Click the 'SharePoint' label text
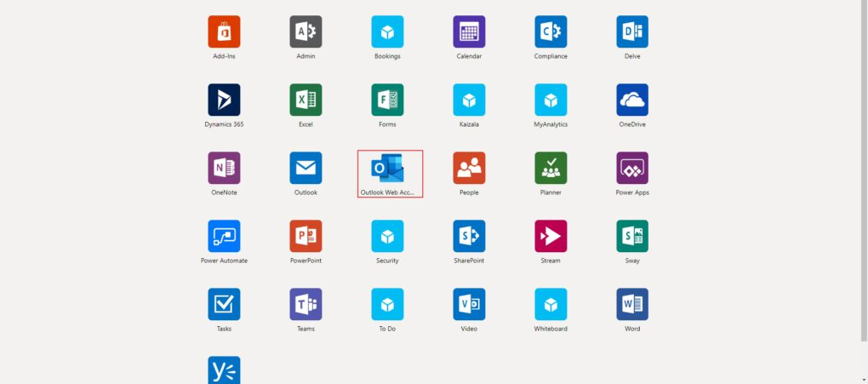The height and width of the screenshot is (384, 868). pos(469,261)
